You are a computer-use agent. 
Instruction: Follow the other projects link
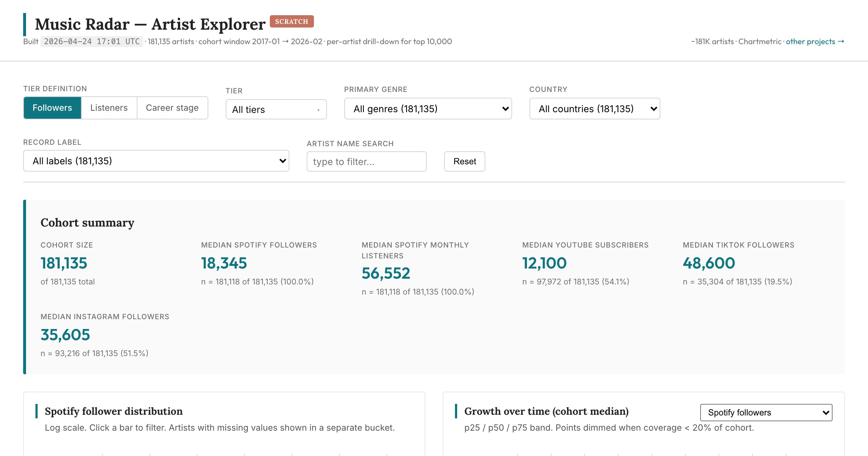tap(815, 42)
